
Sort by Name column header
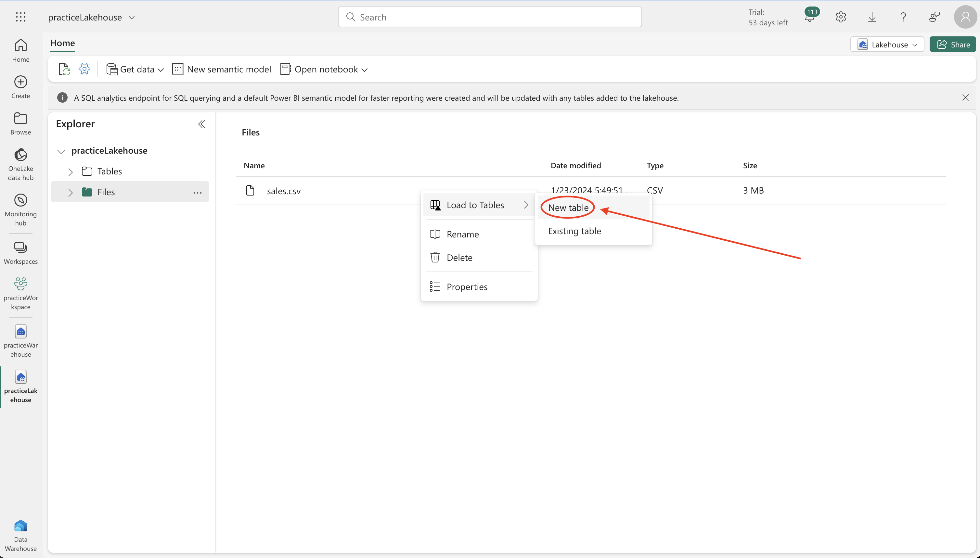254,166
